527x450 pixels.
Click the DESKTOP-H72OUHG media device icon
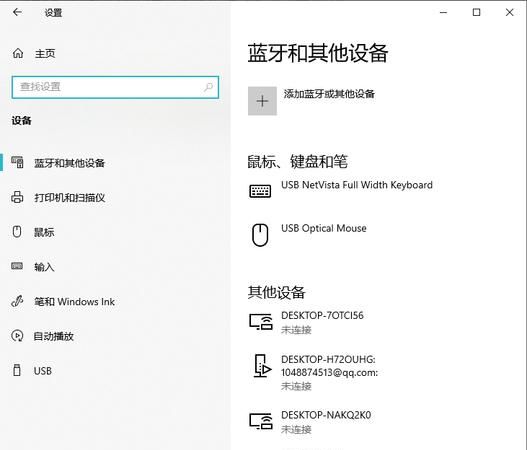(x=262, y=366)
